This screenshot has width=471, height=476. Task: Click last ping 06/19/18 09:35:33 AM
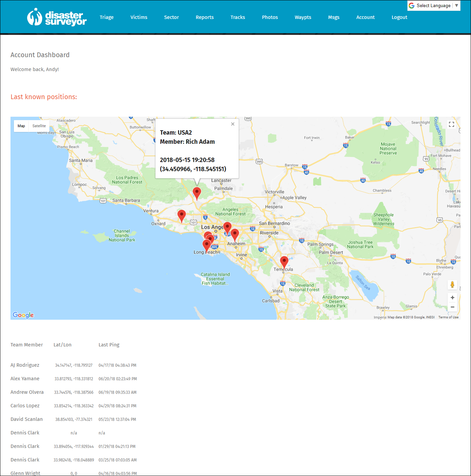click(117, 392)
